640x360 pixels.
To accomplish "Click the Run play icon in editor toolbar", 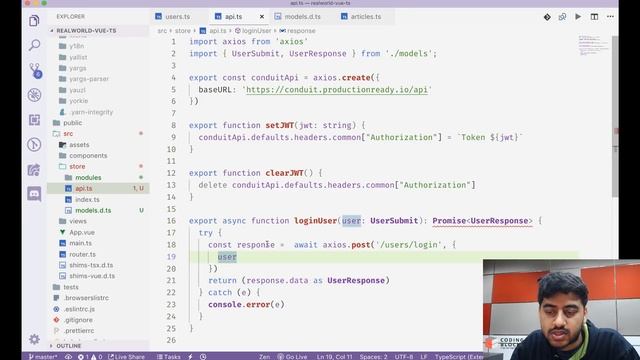I will click(x=578, y=17).
